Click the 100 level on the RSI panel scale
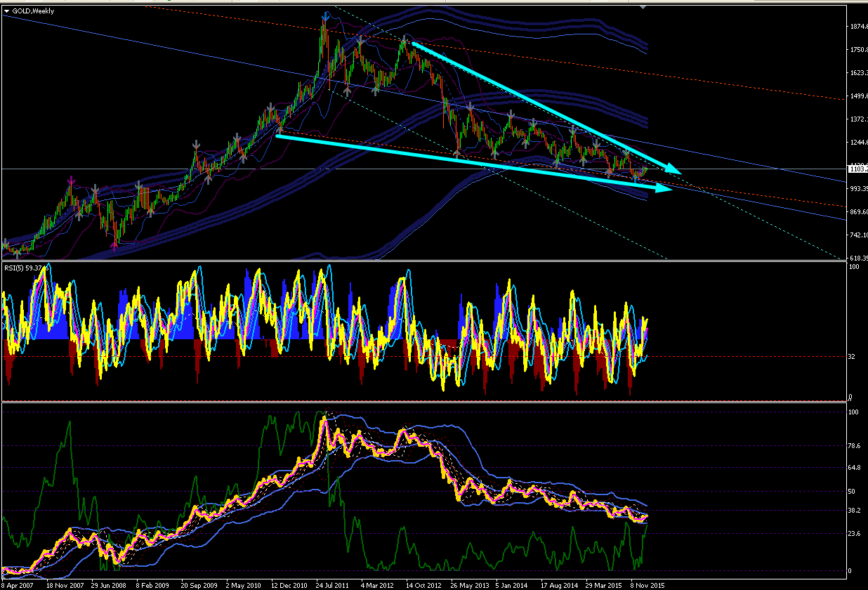Viewport: 868px width, 590px height. coord(854,268)
